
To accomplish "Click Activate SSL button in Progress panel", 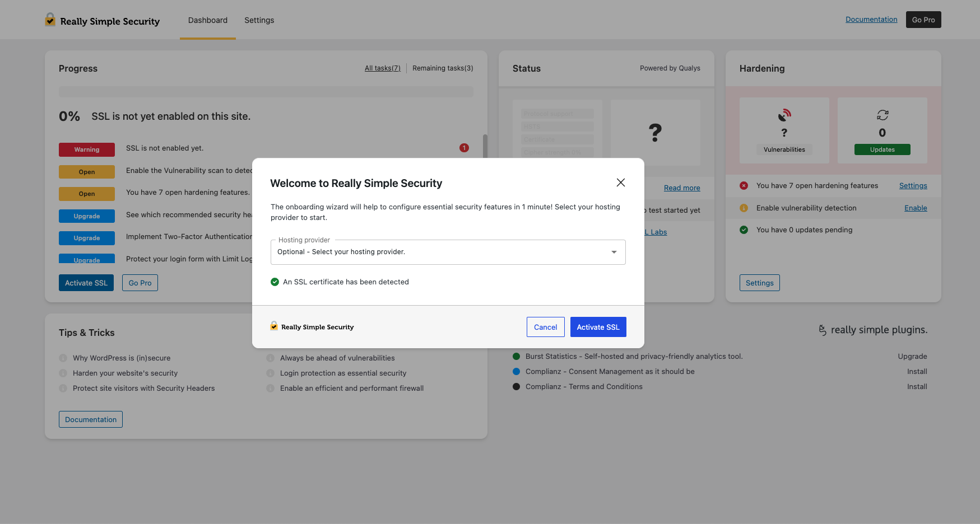I will point(86,283).
